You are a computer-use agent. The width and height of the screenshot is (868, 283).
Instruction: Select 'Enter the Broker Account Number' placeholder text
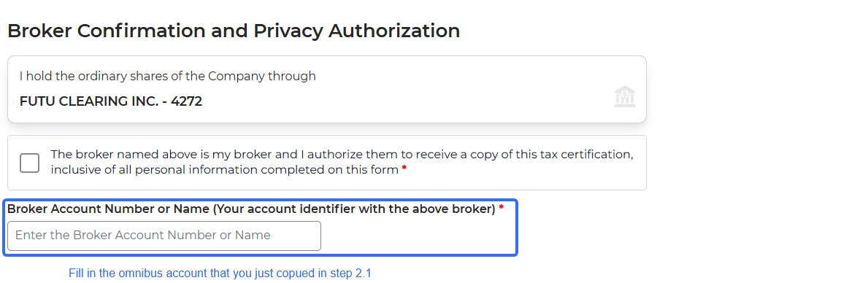[x=143, y=236]
